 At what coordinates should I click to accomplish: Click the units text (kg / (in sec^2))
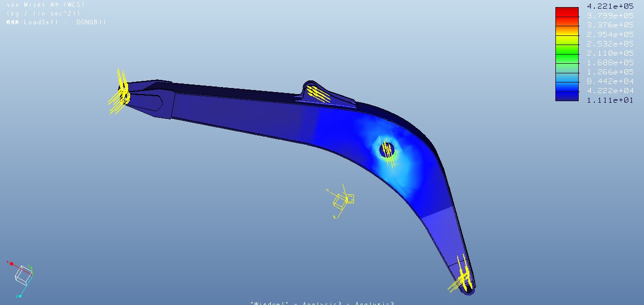pos(43,13)
